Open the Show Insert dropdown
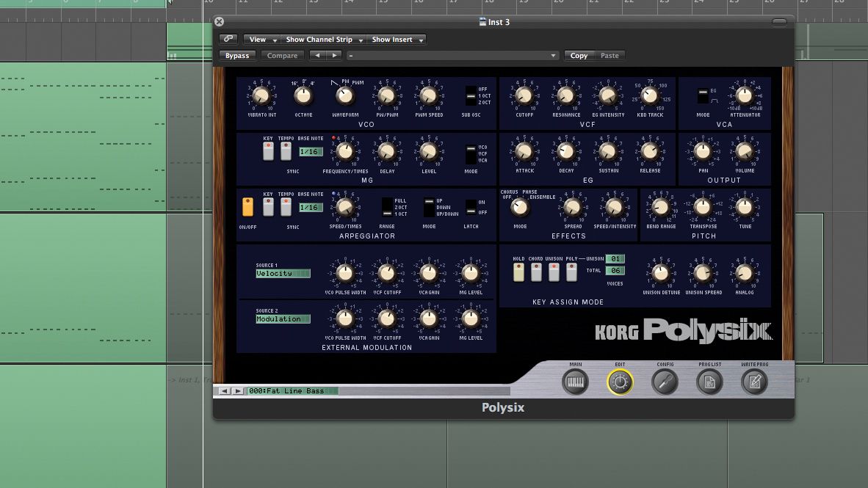Viewport: 868px width, 488px height. [397, 40]
